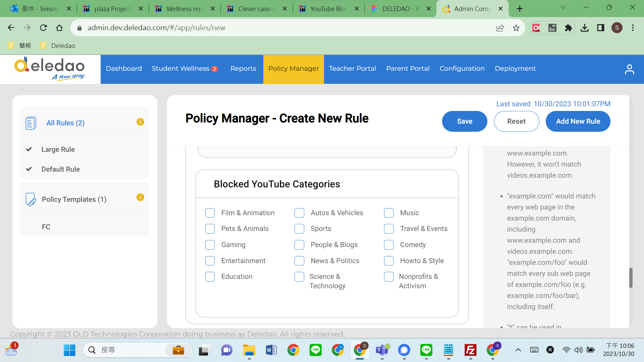Click the All Rules document icon

31,123
